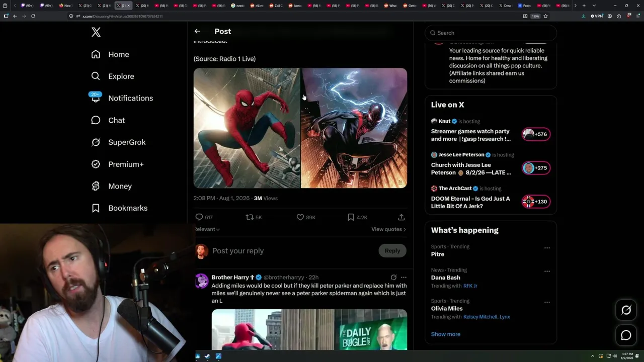Open a new browser tab with plus

584,6
